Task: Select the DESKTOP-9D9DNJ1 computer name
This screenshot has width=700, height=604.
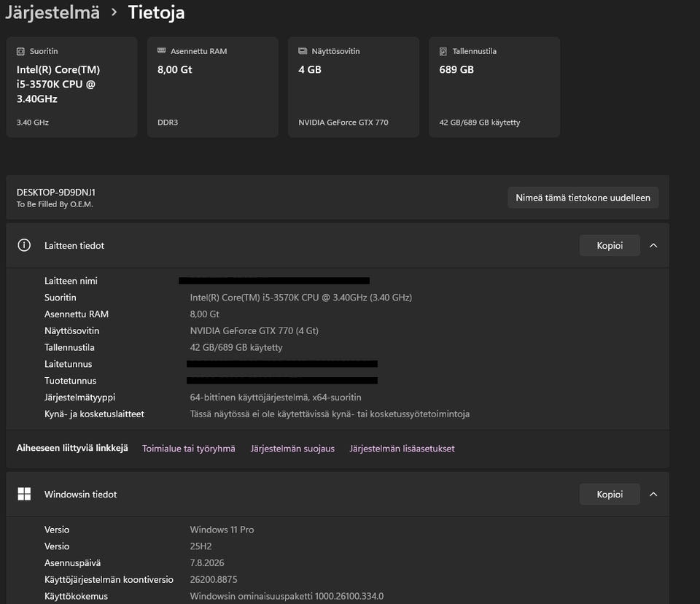Action: click(x=56, y=193)
